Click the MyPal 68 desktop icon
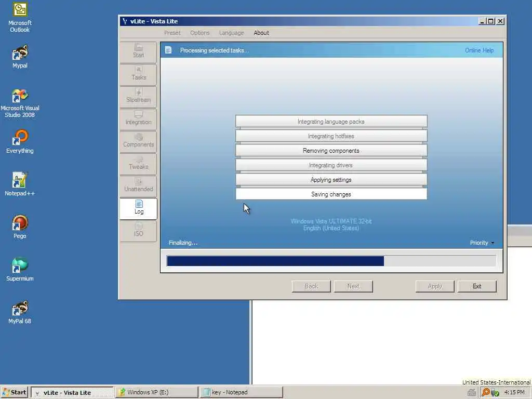This screenshot has width=532, height=399. [x=20, y=312]
